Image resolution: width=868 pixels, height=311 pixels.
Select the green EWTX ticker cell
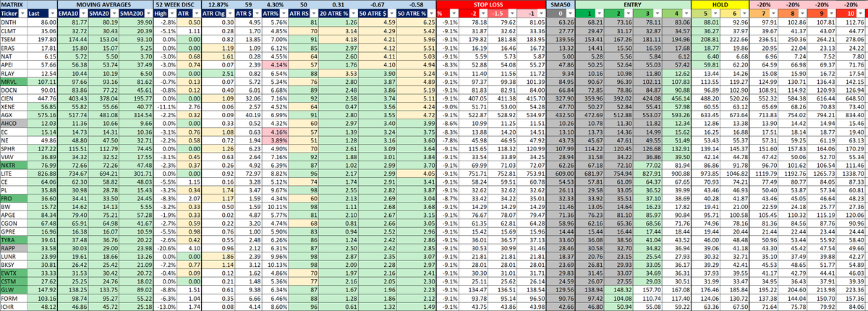click(x=14, y=272)
